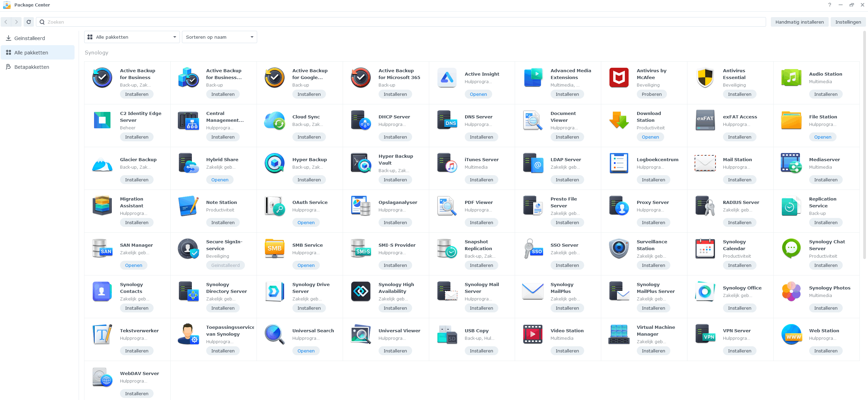Click the refresh toolbar button
868x400 pixels.
tap(29, 22)
